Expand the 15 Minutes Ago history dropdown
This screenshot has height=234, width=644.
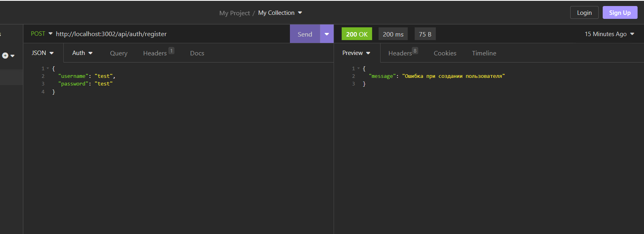click(x=609, y=34)
